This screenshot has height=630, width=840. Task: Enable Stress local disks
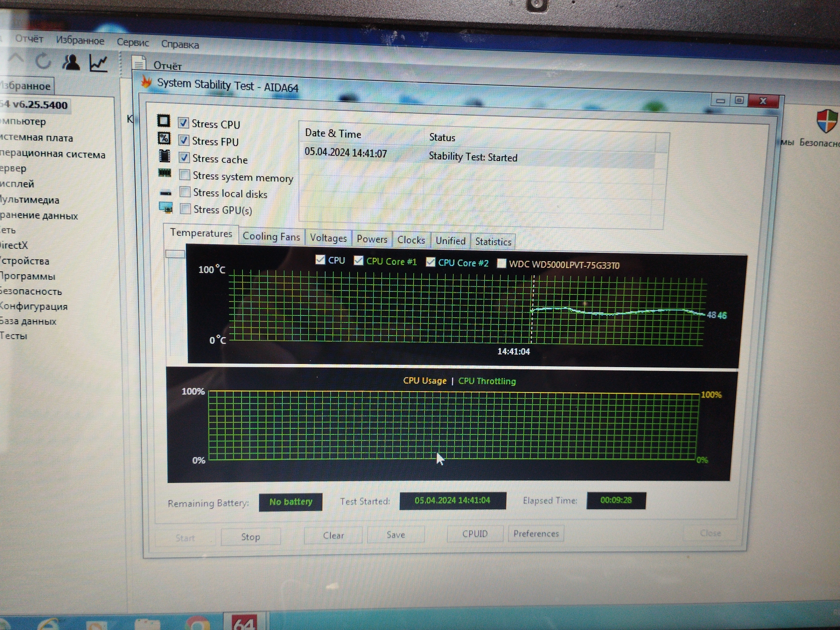[185, 192]
